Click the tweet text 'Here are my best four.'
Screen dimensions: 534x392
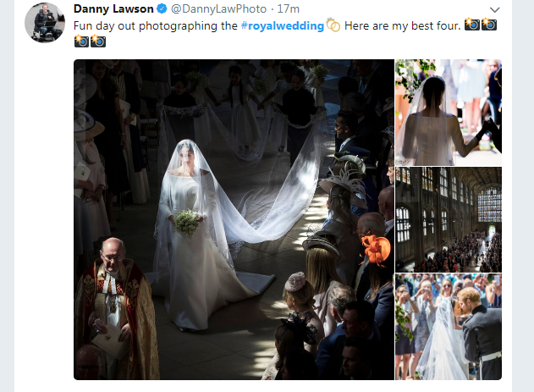coord(402,26)
